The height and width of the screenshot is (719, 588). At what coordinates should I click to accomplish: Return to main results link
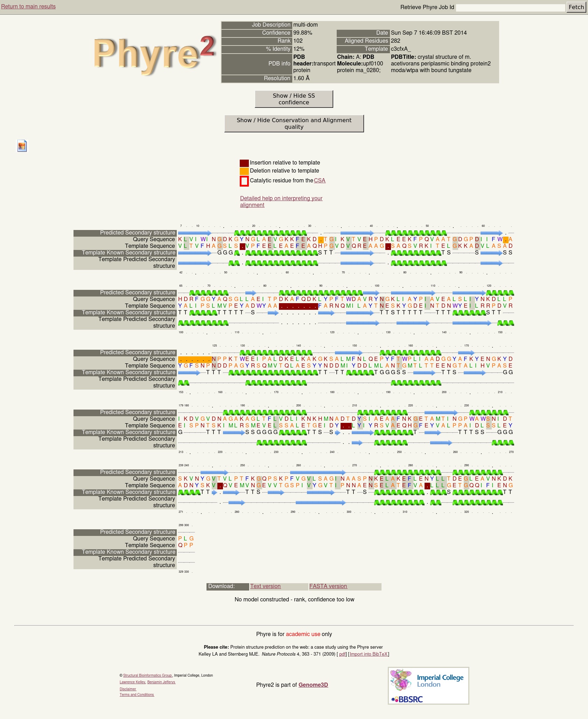coord(28,7)
